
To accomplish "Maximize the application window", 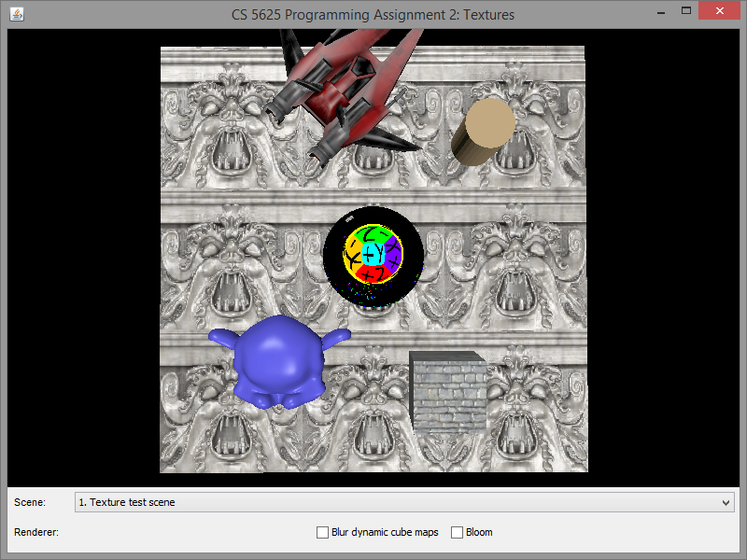I will [x=686, y=11].
